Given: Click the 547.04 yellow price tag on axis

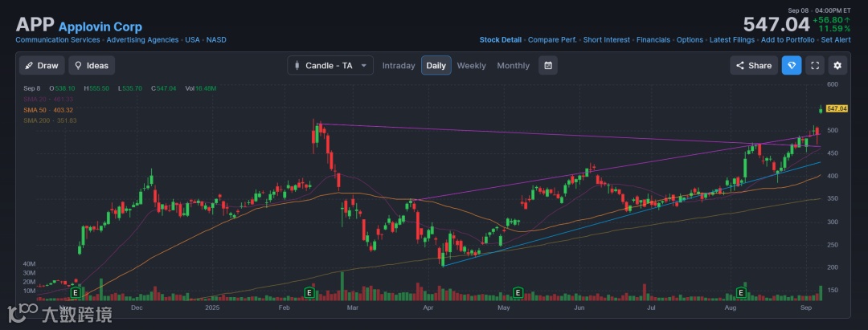Looking at the screenshot, I should (x=837, y=109).
